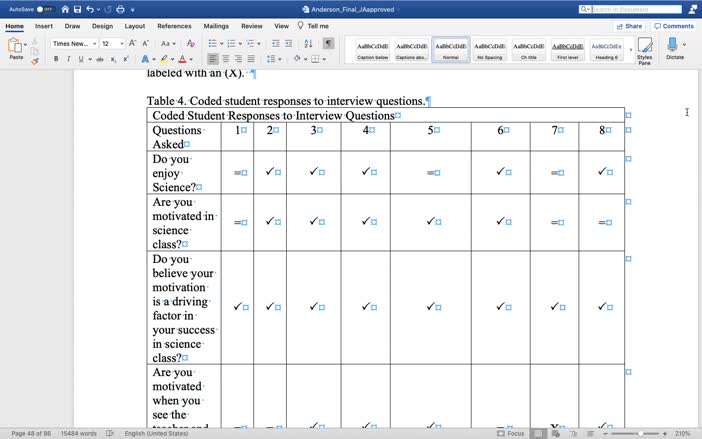Toggle bold formatting
The image size is (702, 439).
[56, 60]
